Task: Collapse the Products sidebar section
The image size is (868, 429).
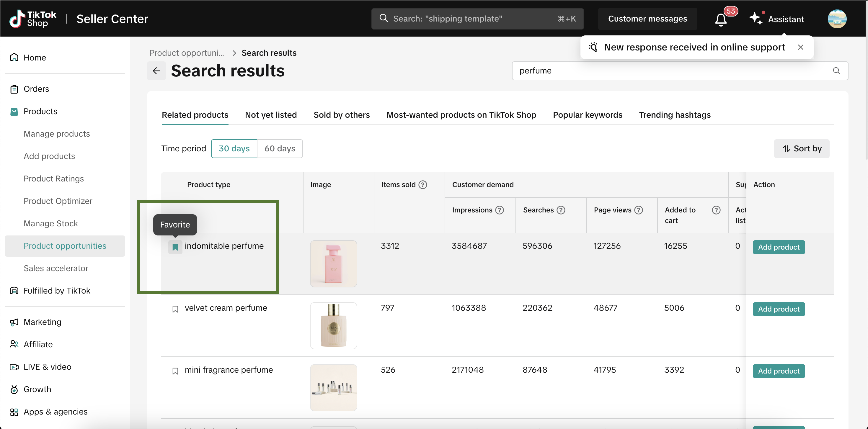Action: 40,112
